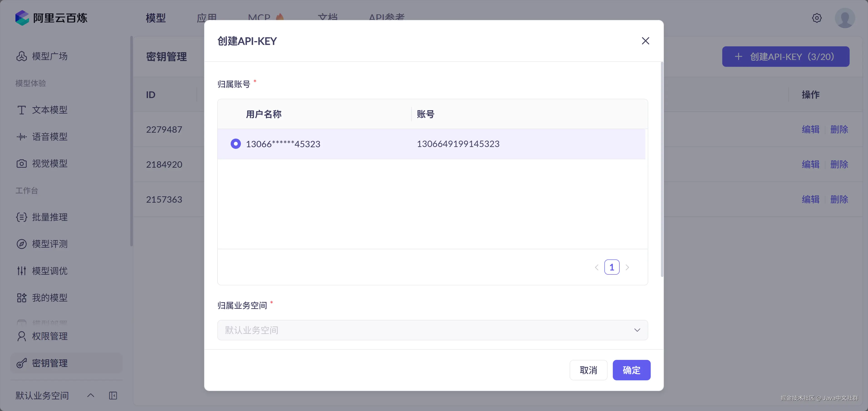Click the 模型广场 sidebar icon
The image size is (868, 411).
click(22, 56)
